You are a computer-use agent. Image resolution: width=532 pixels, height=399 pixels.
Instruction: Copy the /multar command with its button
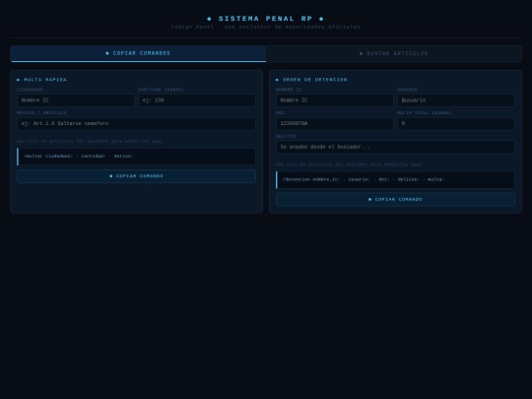(x=136, y=176)
